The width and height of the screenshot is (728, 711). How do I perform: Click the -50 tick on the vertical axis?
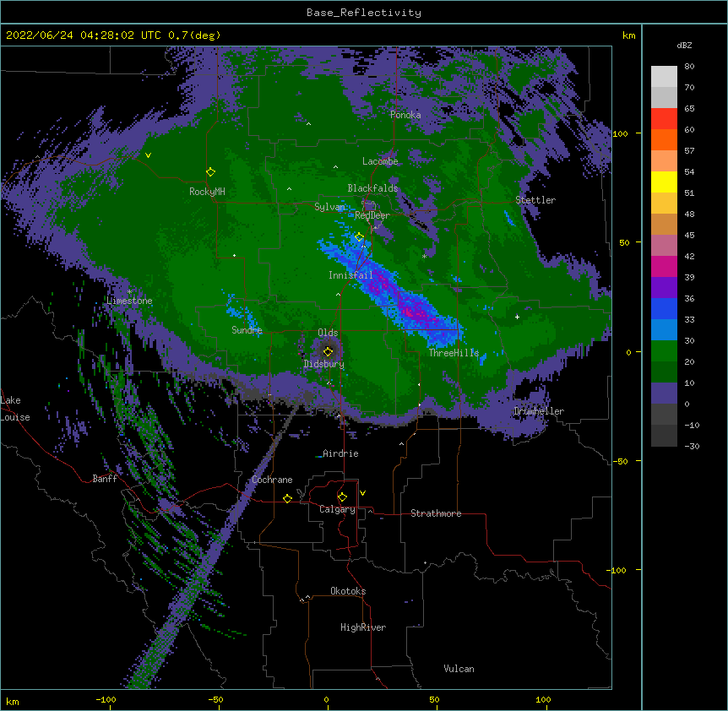(x=621, y=461)
